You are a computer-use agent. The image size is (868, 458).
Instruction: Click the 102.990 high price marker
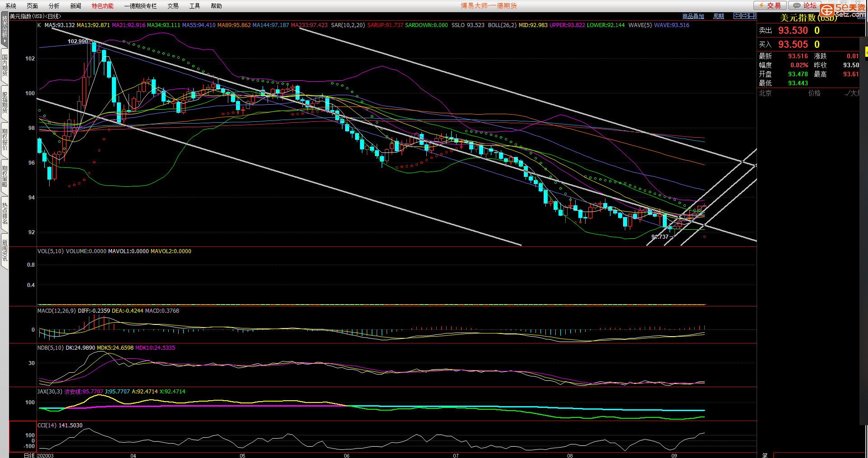pos(78,42)
